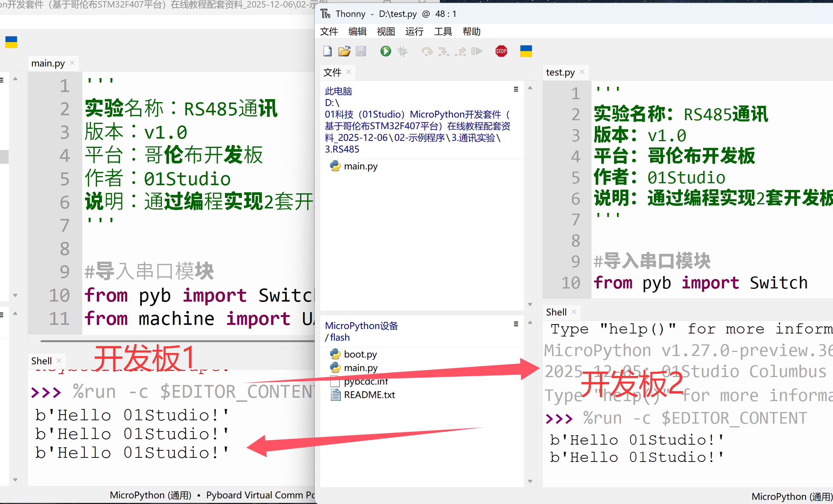This screenshot has width=833, height=504.
Task: Select README.txt in device files
Action: coord(369,395)
